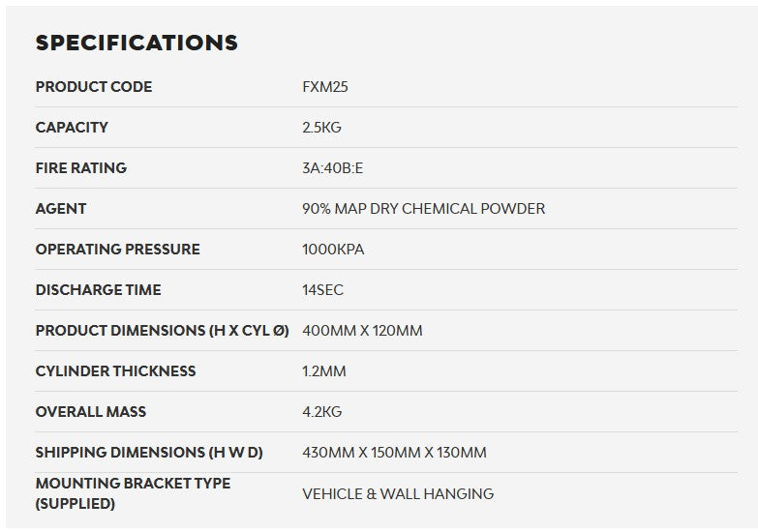Click the DISCHARGE TIME label

coord(99,290)
